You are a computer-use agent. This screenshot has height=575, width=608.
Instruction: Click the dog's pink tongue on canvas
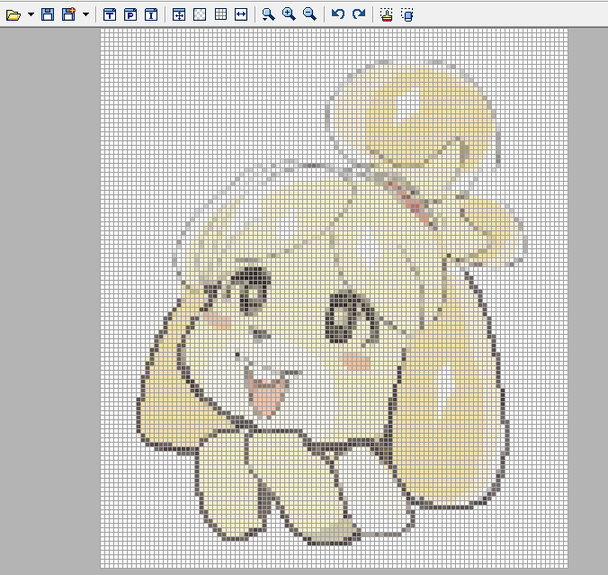pos(266,397)
